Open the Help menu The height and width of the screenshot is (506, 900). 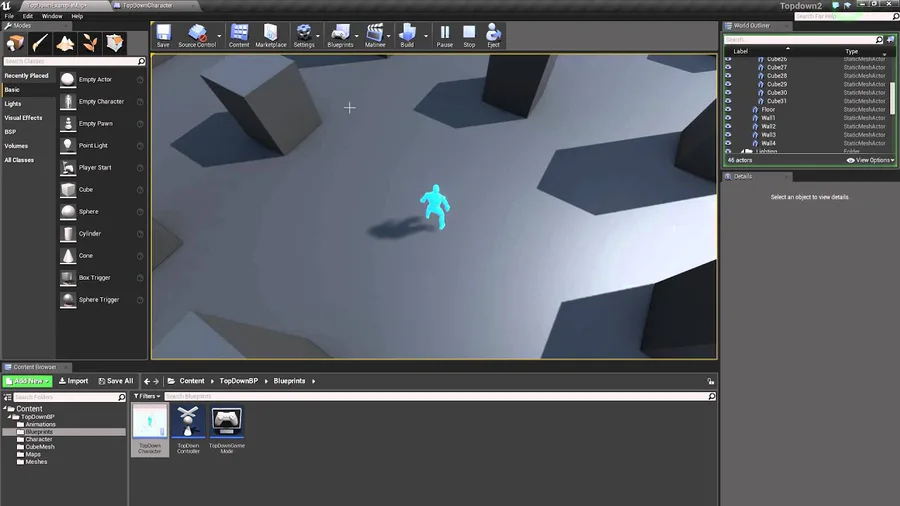pyautogui.click(x=77, y=16)
